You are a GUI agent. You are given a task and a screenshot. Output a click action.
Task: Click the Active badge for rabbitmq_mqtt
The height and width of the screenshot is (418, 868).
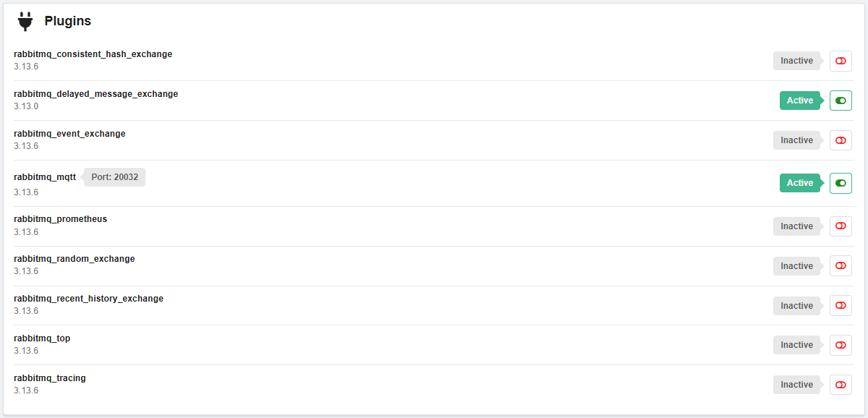(801, 183)
